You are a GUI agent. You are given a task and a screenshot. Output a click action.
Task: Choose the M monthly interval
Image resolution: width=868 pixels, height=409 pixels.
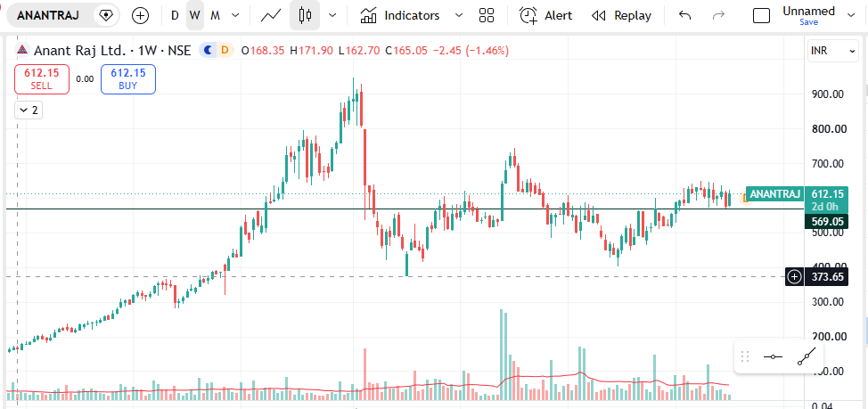(216, 15)
